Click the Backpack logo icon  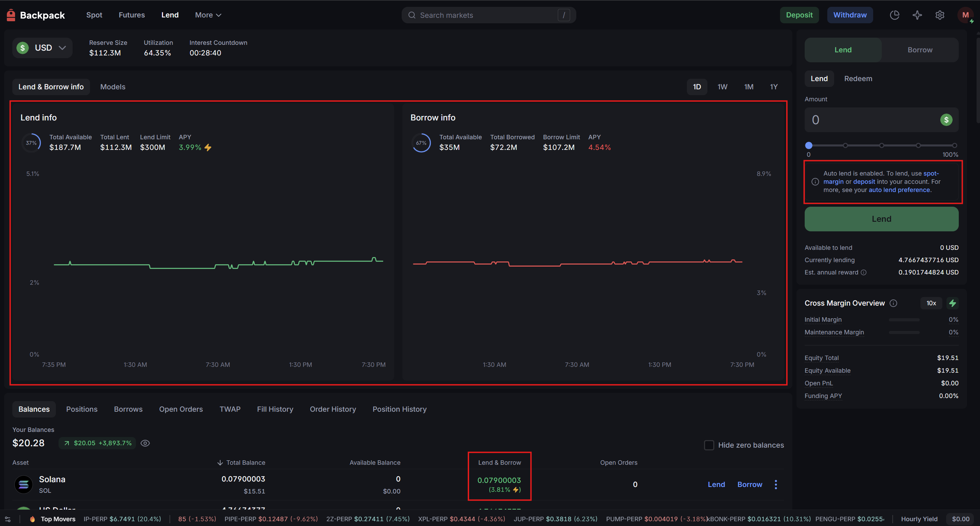11,15
